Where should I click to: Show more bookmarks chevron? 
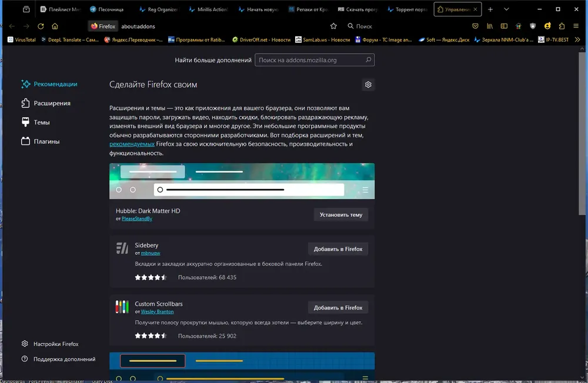pos(577,40)
